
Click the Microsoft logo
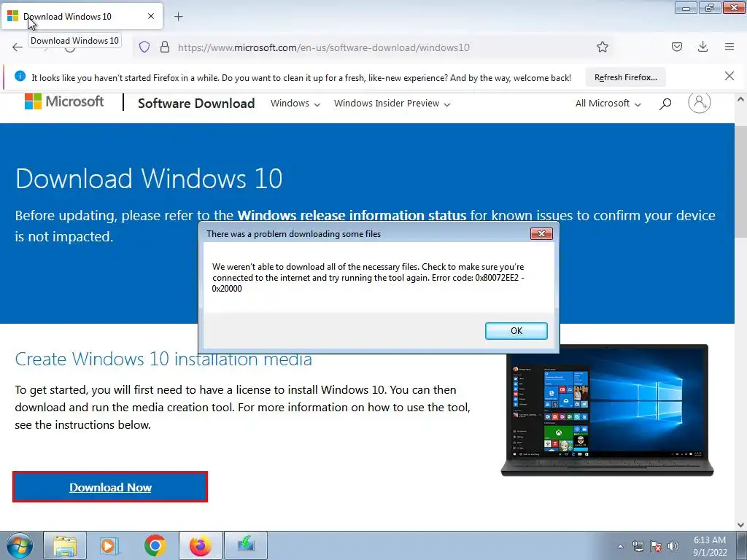(64, 101)
